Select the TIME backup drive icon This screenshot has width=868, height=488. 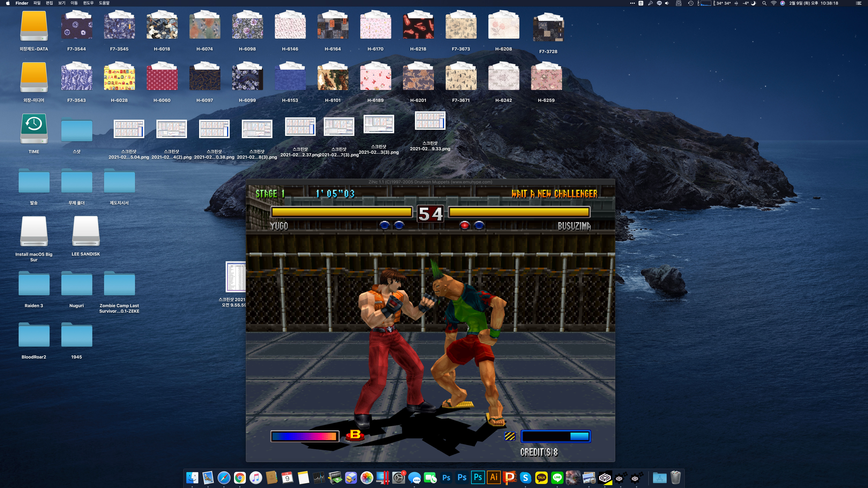click(x=34, y=129)
